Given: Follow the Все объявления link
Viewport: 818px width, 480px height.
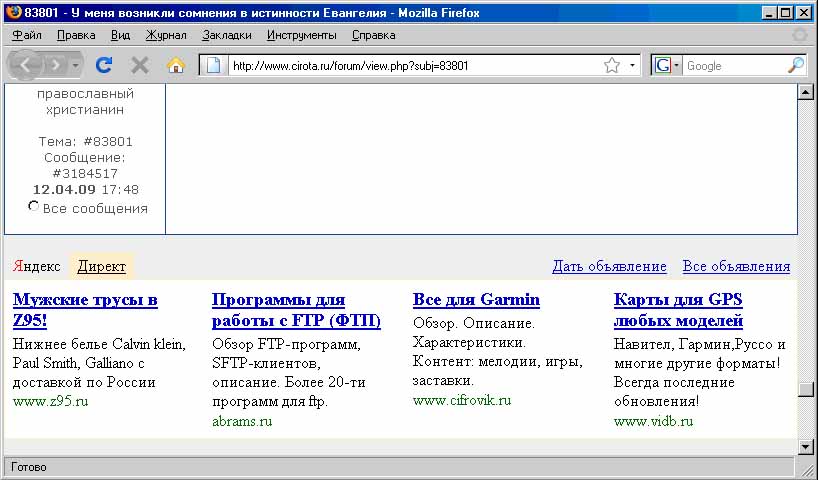Looking at the screenshot, I should (736, 267).
